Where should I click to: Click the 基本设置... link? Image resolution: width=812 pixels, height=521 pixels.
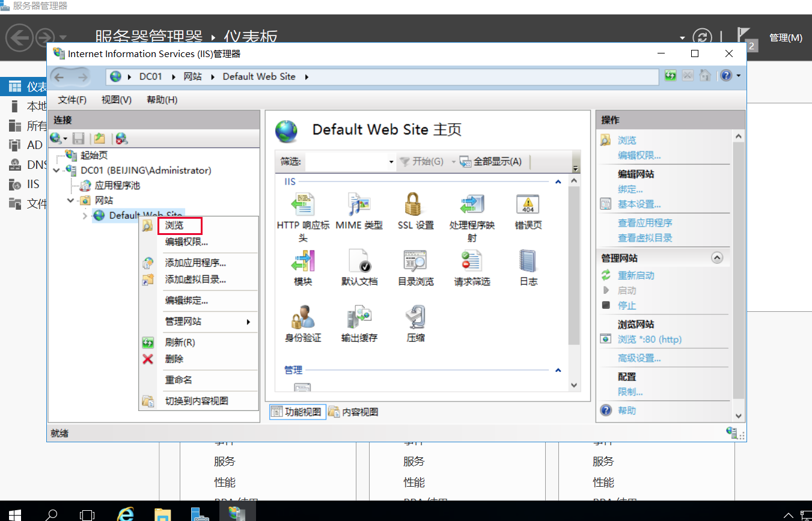tap(639, 204)
